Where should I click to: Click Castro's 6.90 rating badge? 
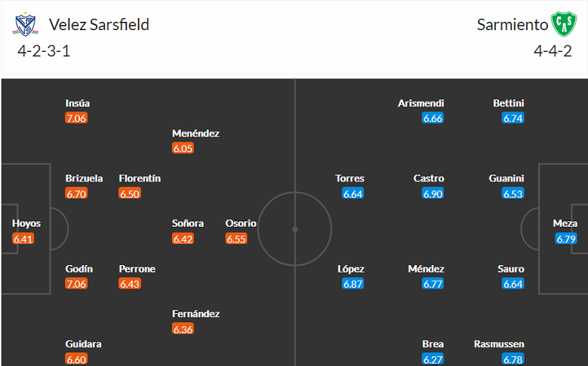pyautogui.click(x=433, y=194)
